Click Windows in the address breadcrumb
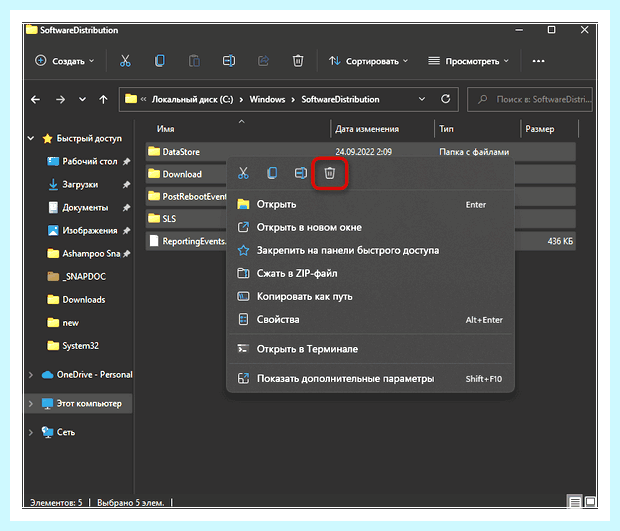 (x=267, y=99)
